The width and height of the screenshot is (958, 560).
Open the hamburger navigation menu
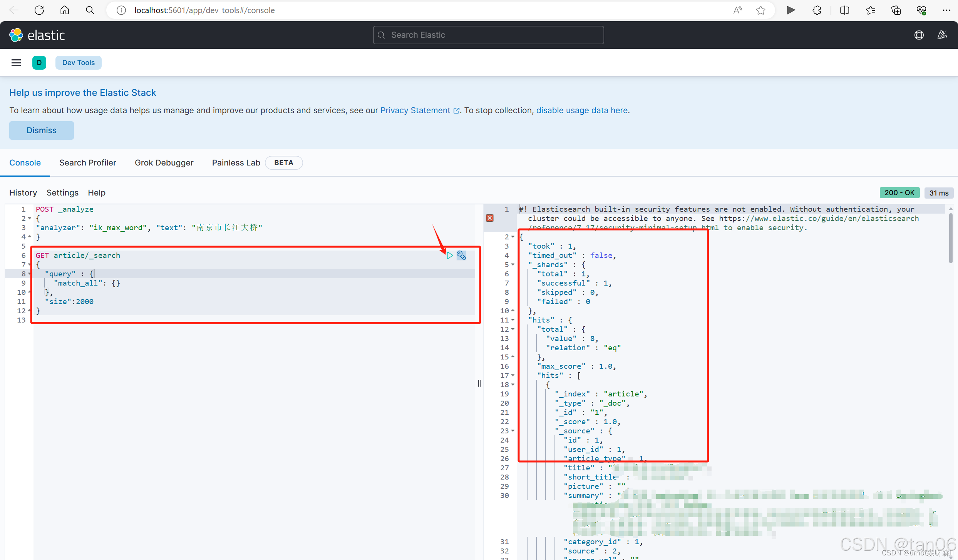point(16,63)
